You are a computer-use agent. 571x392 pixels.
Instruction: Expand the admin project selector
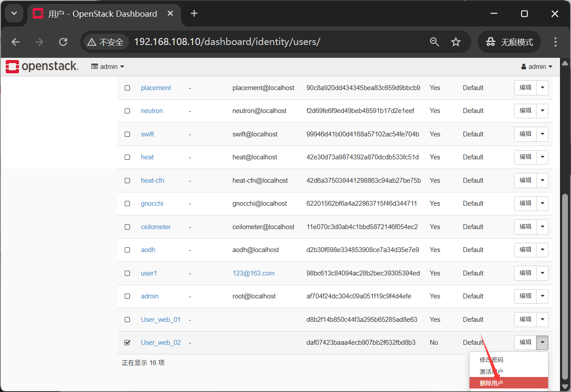click(x=108, y=67)
